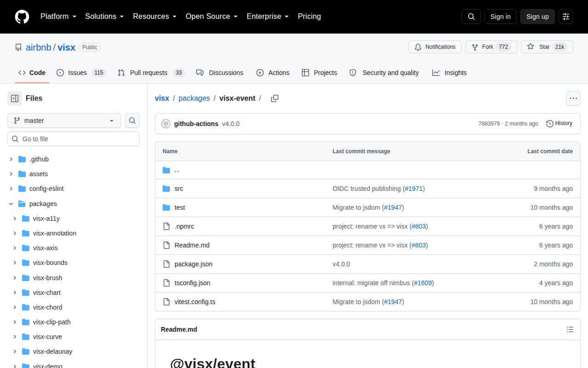588x368 pixels.
Task: Switch to the Discussions tab
Action: tap(220, 73)
